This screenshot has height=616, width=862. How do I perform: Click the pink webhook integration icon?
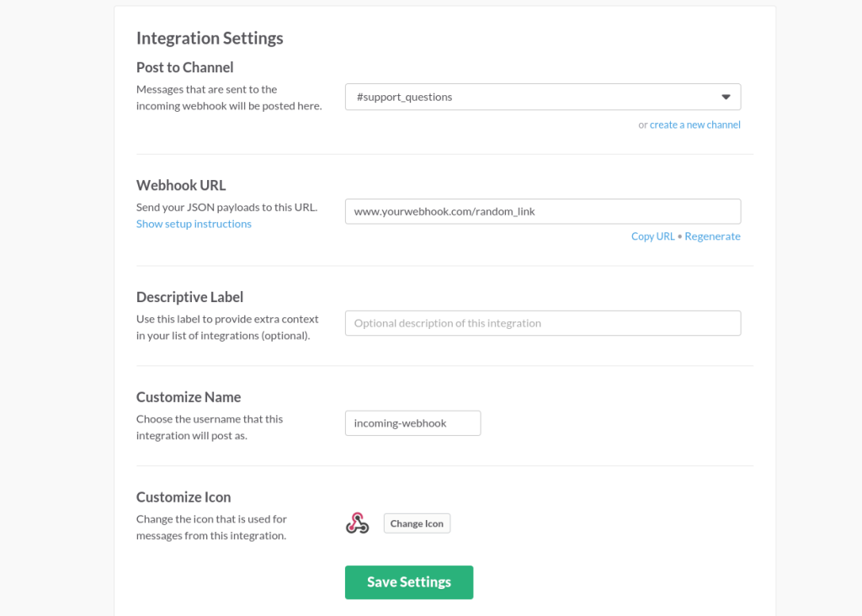point(357,523)
